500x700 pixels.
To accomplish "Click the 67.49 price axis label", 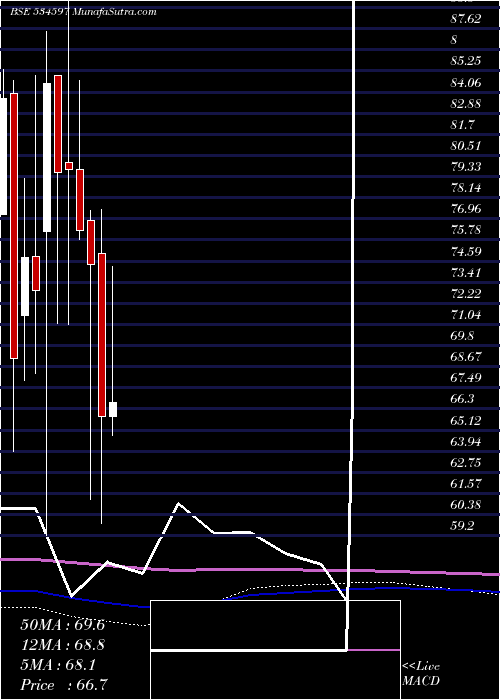I will (466, 378).
